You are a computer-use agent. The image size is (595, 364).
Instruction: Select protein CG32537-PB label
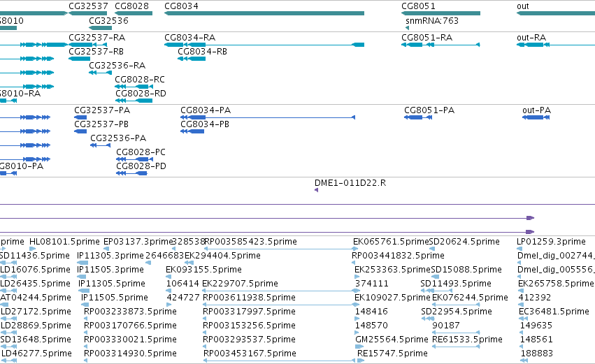101,124
